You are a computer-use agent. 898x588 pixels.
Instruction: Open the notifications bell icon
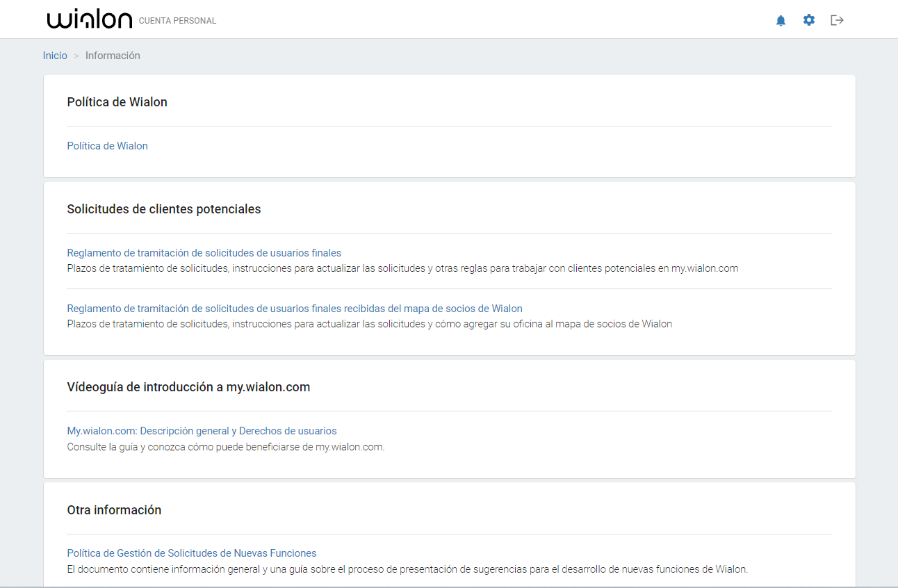pyautogui.click(x=781, y=20)
